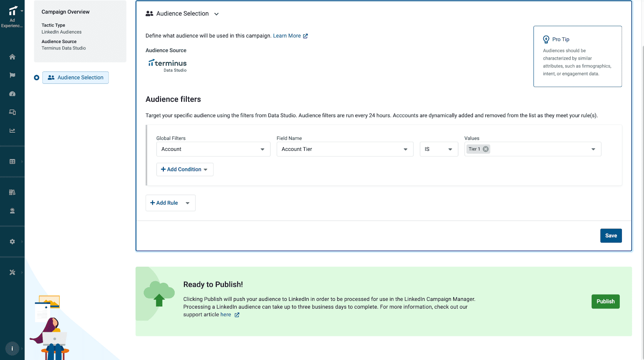Open the Global Filters Account dropdown
The height and width of the screenshot is (360, 644).
[213, 149]
